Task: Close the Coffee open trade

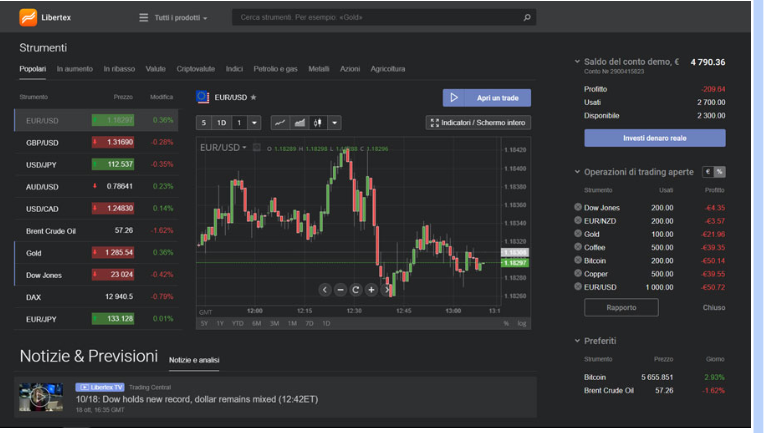Action: pyautogui.click(x=578, y=247)
